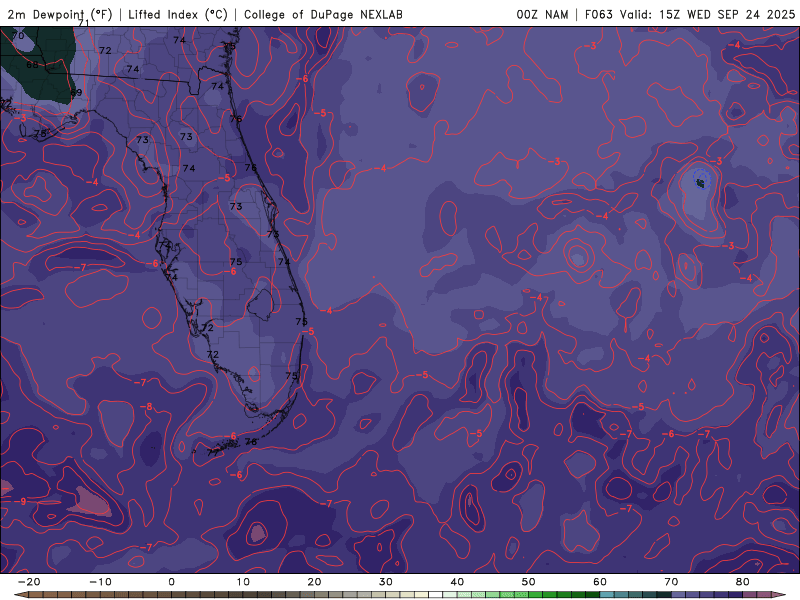
Task: Click the Lake Okeechobee outline in Florida
Action: (x=261, y=305)
